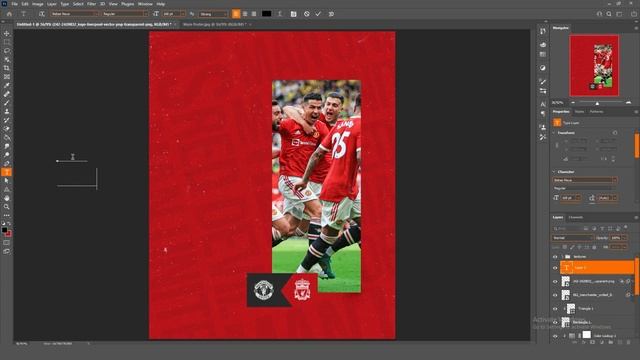The height and width of the screenshot is (360, 640).
Task: Click the text color swatch in options bar
Action: (x=266, y=14)
